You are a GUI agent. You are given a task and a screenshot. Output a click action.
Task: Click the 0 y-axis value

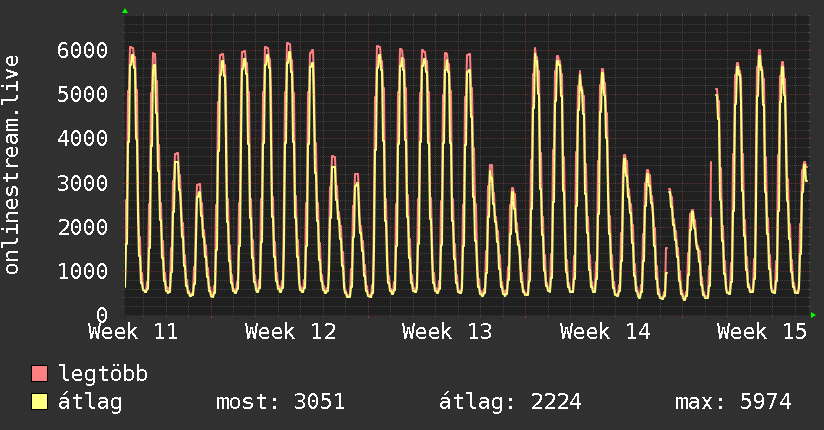pyautogui.click(x=102, y=315)
